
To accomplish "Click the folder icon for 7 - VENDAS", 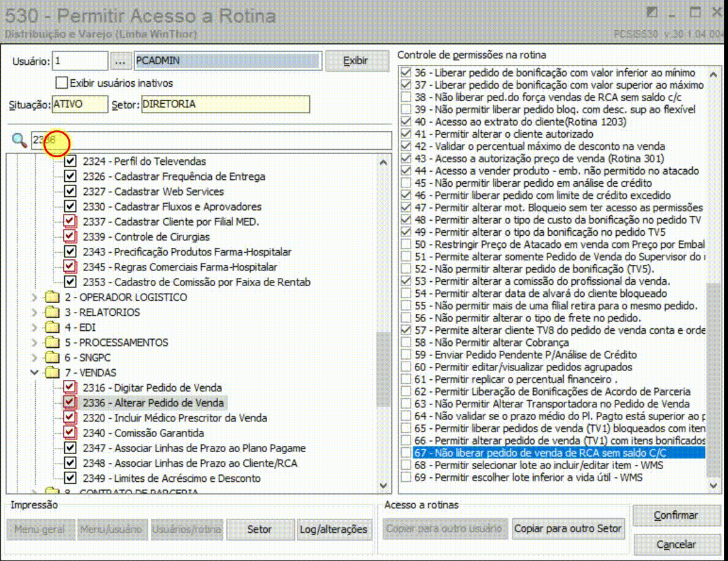I will point(52,372).
